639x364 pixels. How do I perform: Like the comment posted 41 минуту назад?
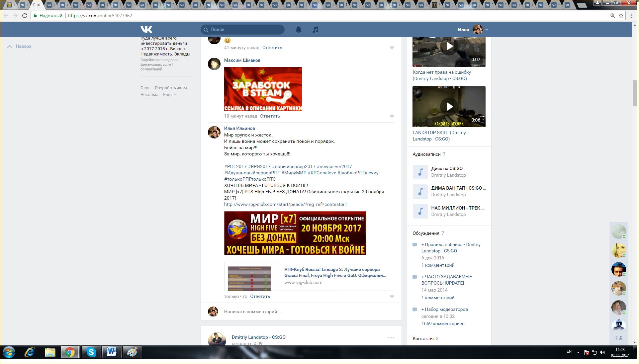392,48
